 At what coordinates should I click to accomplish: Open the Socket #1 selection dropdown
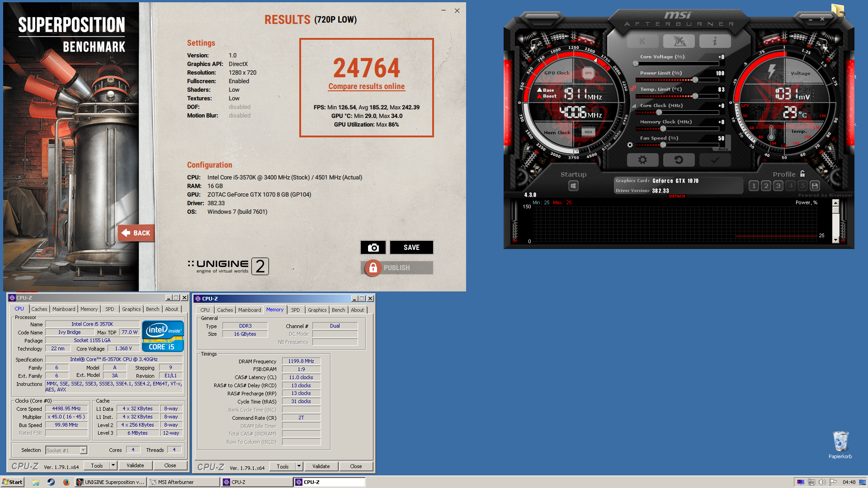[84, 450]
